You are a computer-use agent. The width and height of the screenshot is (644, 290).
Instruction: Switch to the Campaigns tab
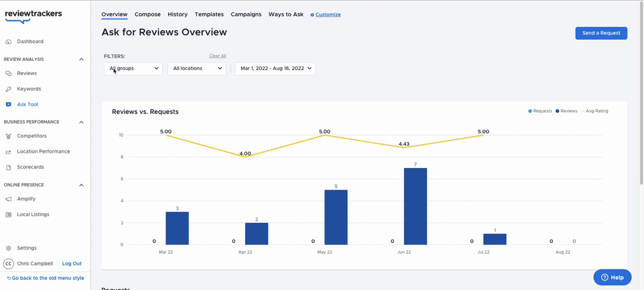pyautogui.click(x=246, y=14)
